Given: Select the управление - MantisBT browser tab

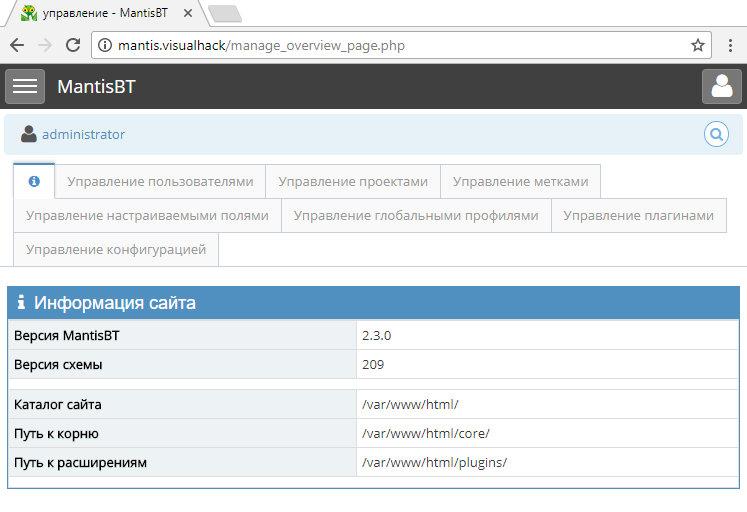Looking at the screenshot, I should click(106, 13).
